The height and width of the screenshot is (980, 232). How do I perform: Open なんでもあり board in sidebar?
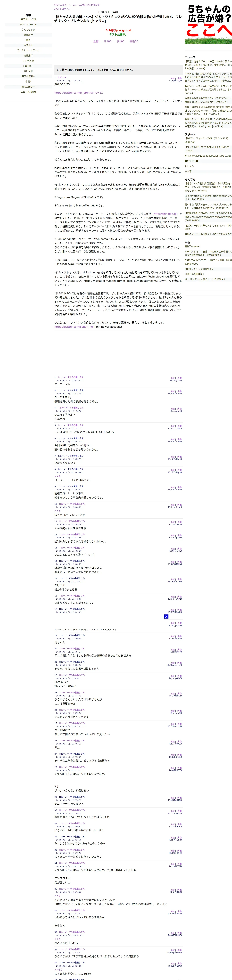pyautogui.click(x=28, y=30)
